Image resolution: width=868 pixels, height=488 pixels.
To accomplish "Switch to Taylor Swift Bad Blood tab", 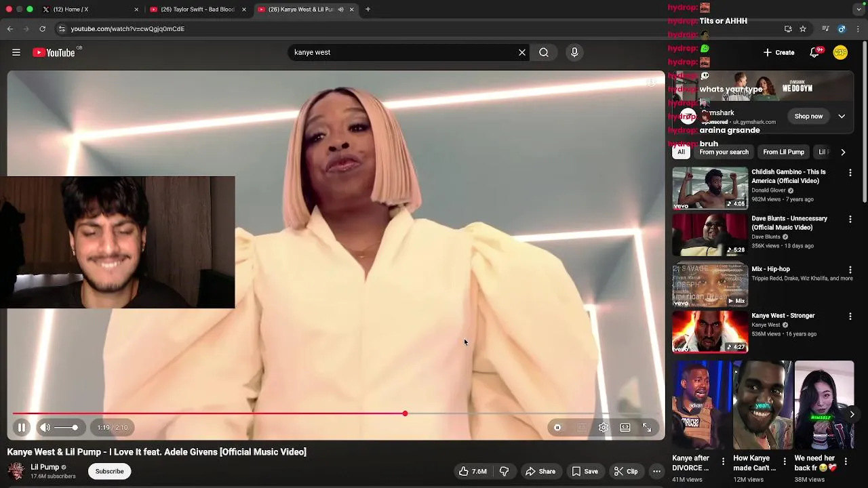I will pyautogui.click(x=197, y=9).
